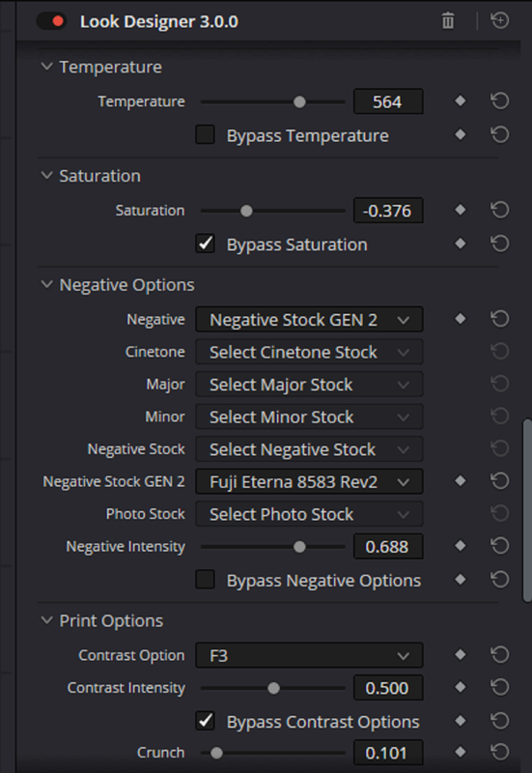The height and width of the screenshot is (773, 532).
Task: Add keyframe for Negative Stock GEN 2
Action: 461,480
